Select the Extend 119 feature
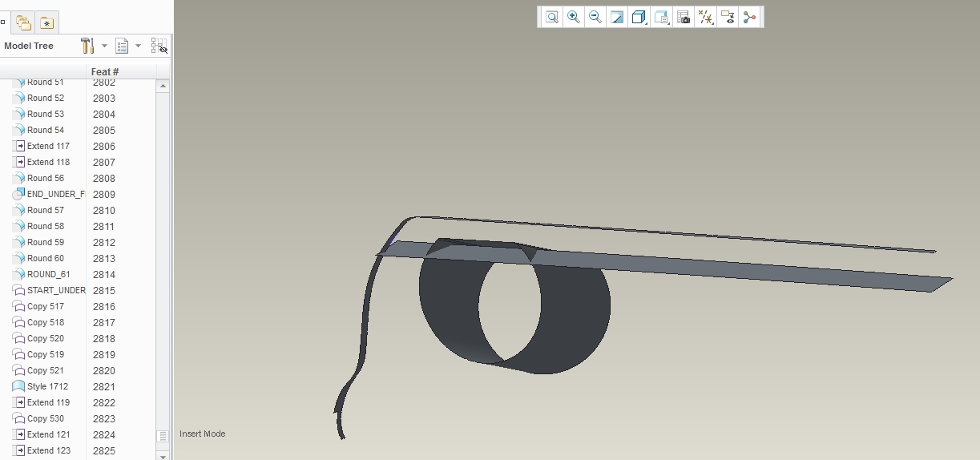 [48, 402]
